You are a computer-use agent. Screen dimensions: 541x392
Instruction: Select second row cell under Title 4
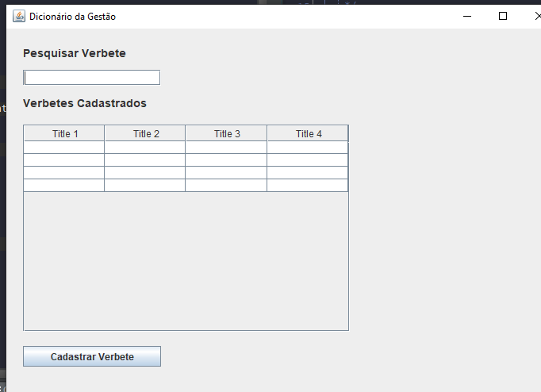[308, 160]
